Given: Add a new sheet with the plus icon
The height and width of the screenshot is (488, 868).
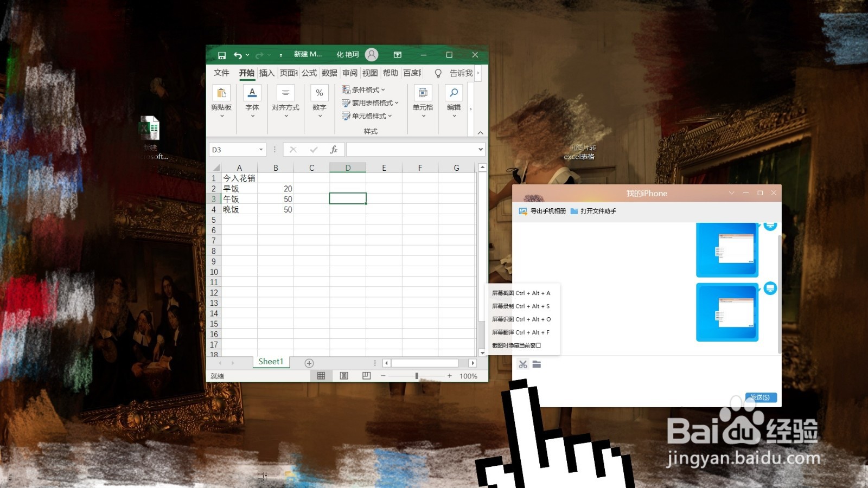Looking at the screenshot, I should [309, 363].
